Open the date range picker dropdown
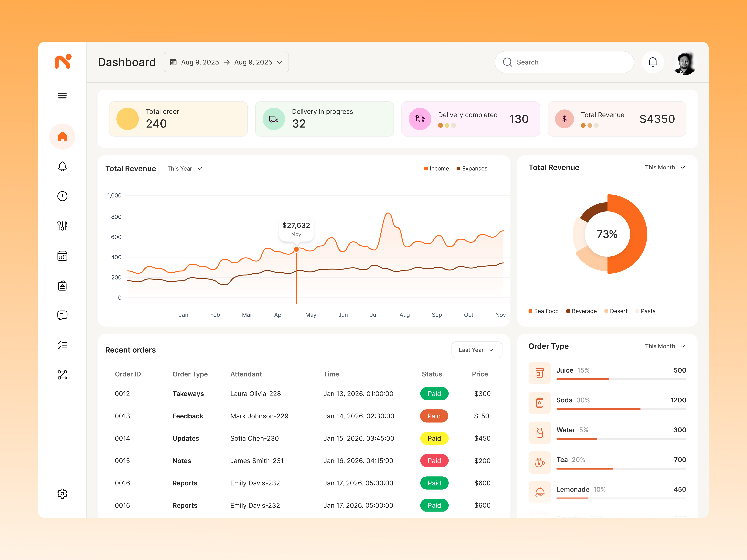The width and height of the screenshot is (747, 560). pos(226,62)
